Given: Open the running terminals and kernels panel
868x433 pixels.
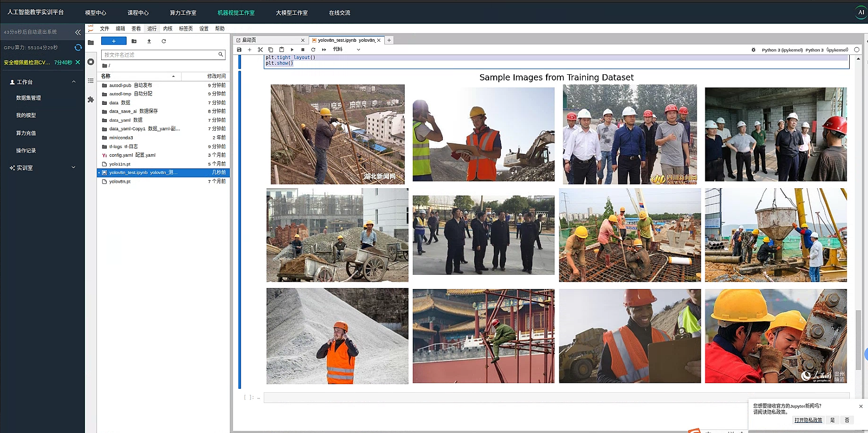Looking at the screenshot, I should [x=91, y=62].
